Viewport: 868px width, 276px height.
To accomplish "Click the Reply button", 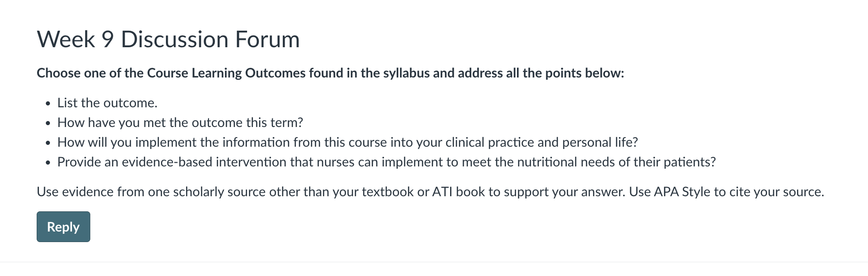I will click(63, 226).
